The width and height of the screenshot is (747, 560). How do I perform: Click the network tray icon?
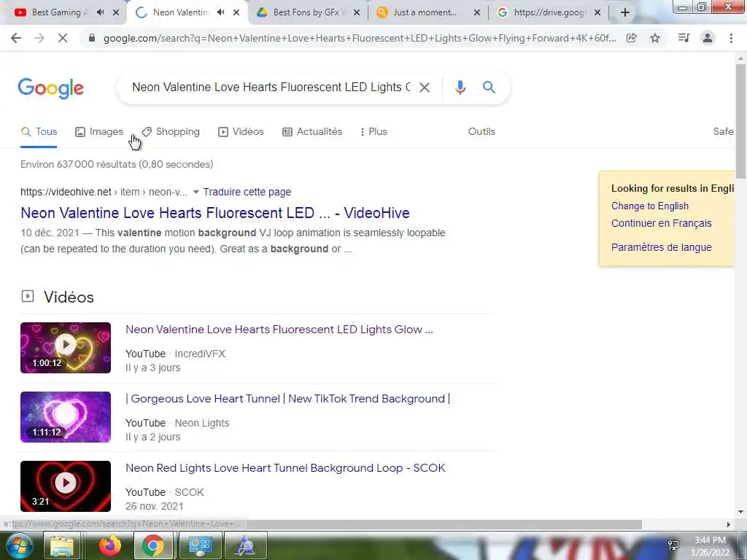[673, 545]
